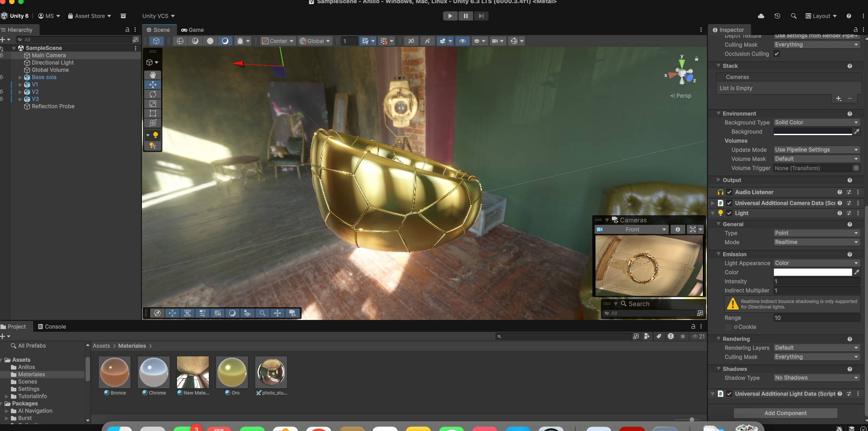The image size is (868, 431).
Task: Select the Scene tab
Action: (158, 30)
